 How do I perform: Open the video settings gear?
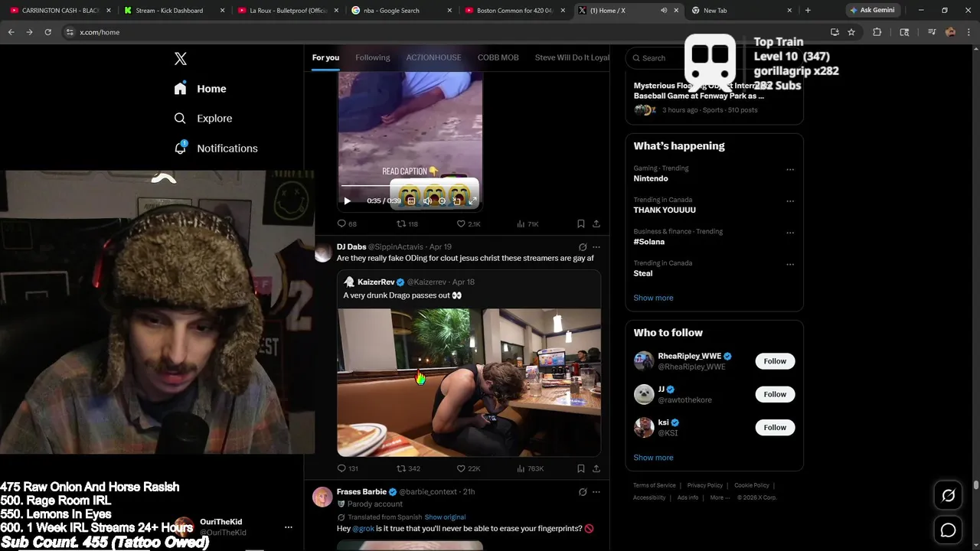tap(442, 201)
